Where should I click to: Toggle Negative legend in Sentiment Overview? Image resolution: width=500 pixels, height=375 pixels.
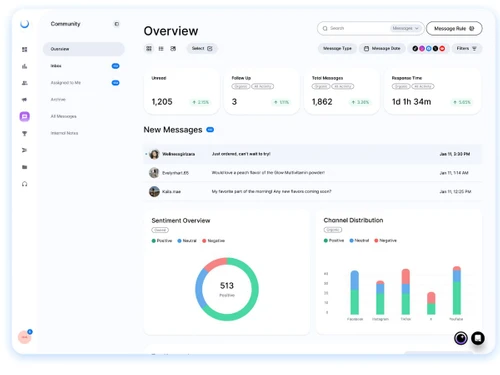[213, 241]
